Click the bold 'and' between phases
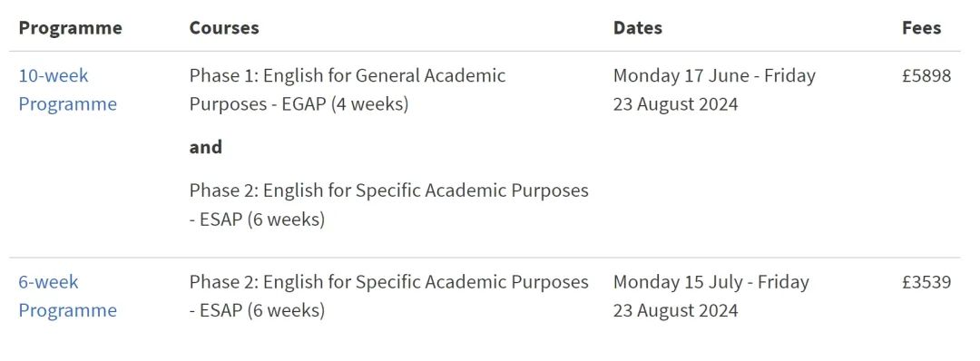Viewport: 980px width, 361px height. [x=206, y=148]
